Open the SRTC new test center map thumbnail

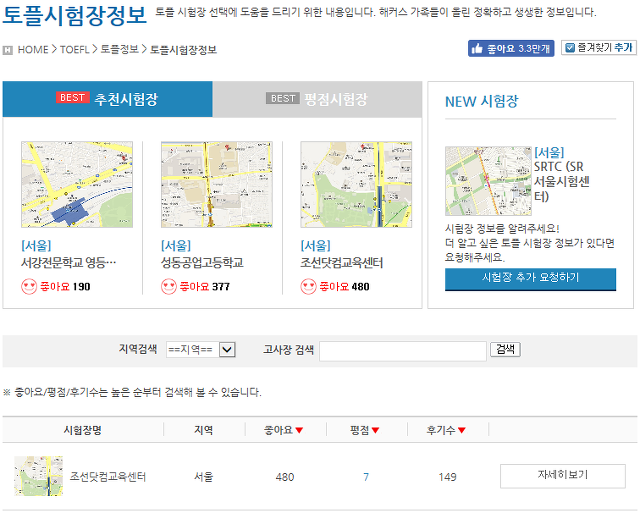coord(488,181)
